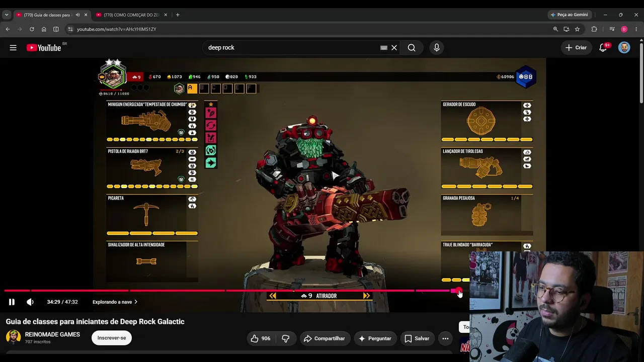
Task: Open the YouTube guide hamburger menu
Action: [x=13, y=48]
